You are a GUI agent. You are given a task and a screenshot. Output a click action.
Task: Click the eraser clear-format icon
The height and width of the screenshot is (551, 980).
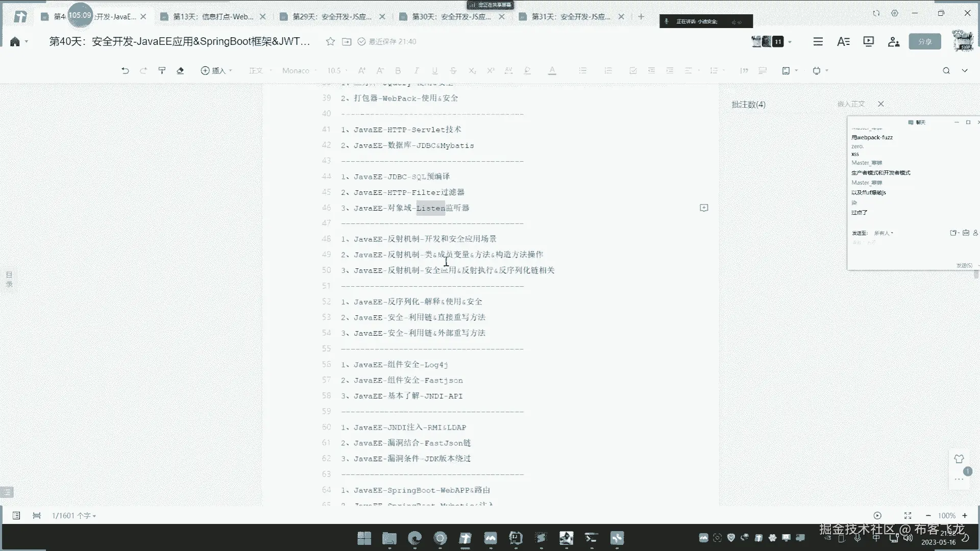point(180,70)
